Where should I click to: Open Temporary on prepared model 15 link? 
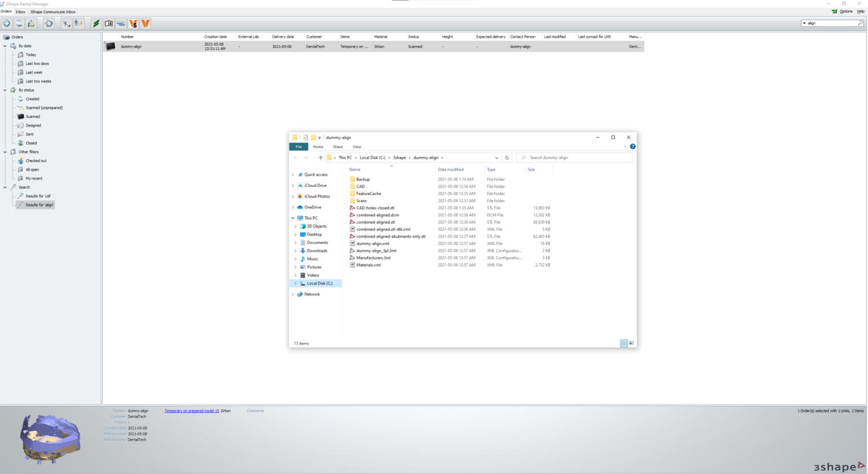click(x=192, y=411)
